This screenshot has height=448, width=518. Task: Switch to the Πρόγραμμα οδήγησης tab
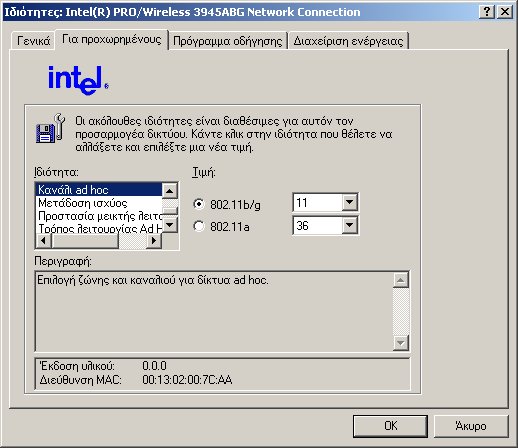pos(228,41)
